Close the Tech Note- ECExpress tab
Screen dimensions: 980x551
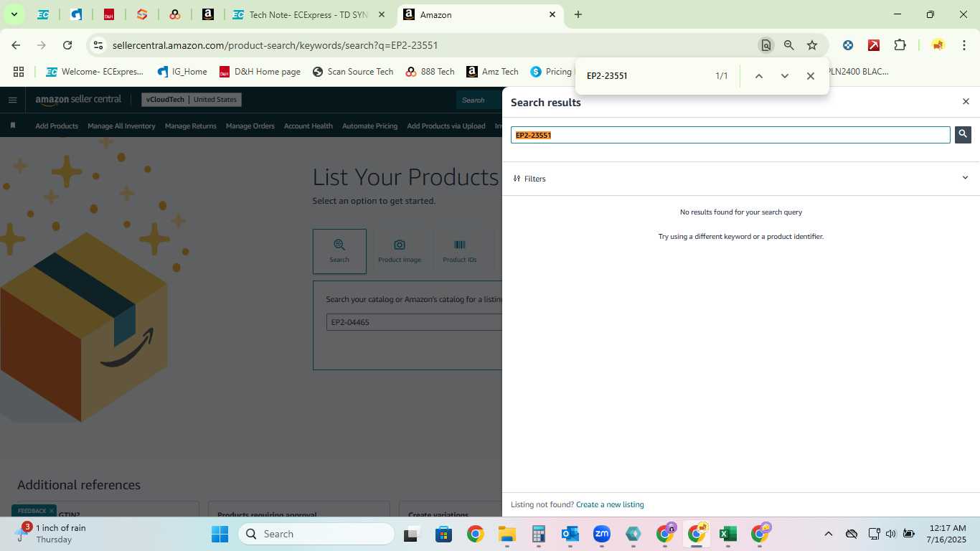click(x=382, y=14)
